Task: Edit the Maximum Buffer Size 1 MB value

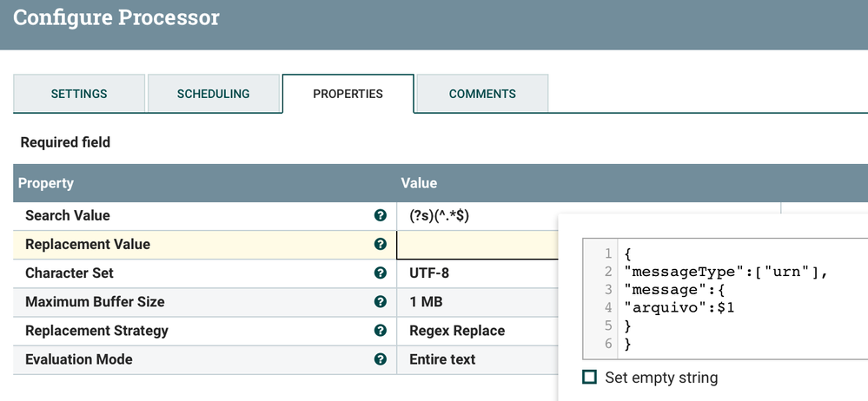Action: [x=427, y=302]
